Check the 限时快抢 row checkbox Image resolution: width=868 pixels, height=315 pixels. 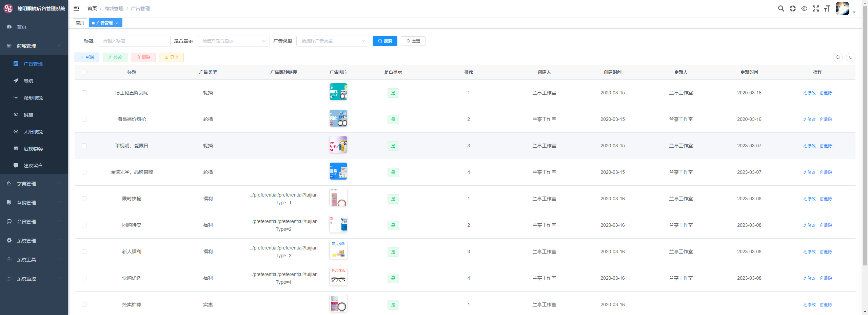click(84, 199)
